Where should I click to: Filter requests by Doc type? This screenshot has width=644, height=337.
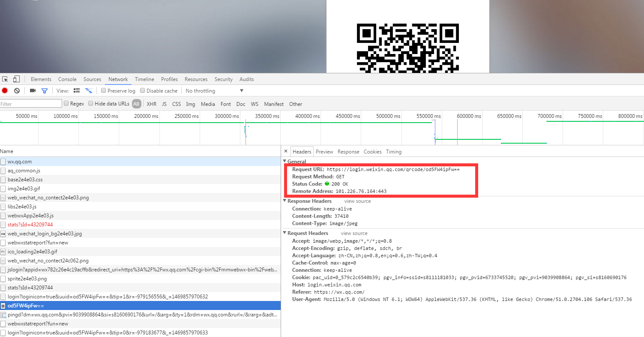241,104
